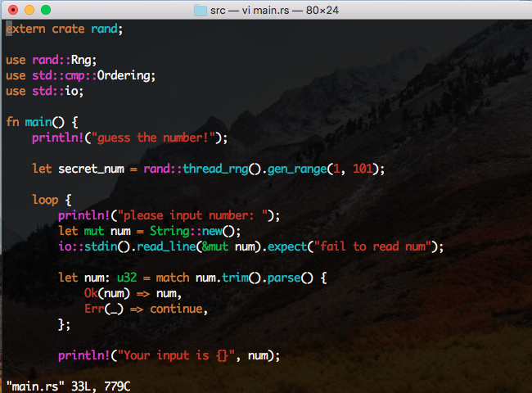Click the window title 'src — vi main.rs — 80×24'
This screenshot has height=393, width=532.
tap(274, 10)
